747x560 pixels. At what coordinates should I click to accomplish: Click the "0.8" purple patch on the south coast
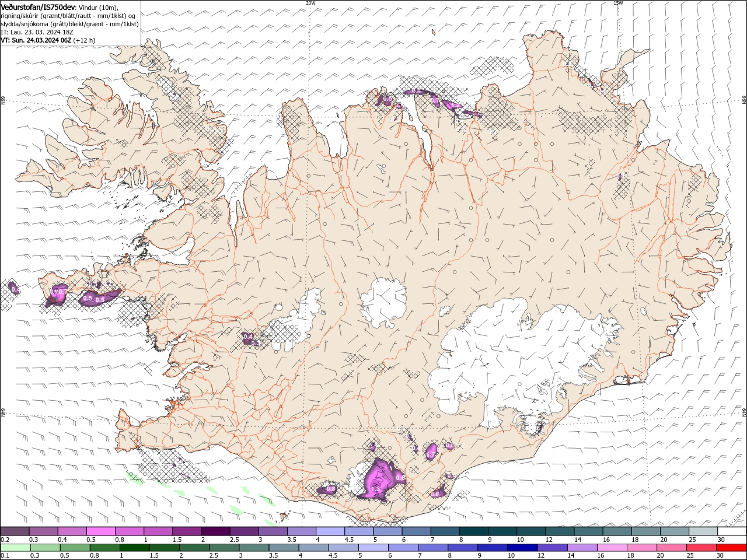pyautogui.click(x=329, y=489)
